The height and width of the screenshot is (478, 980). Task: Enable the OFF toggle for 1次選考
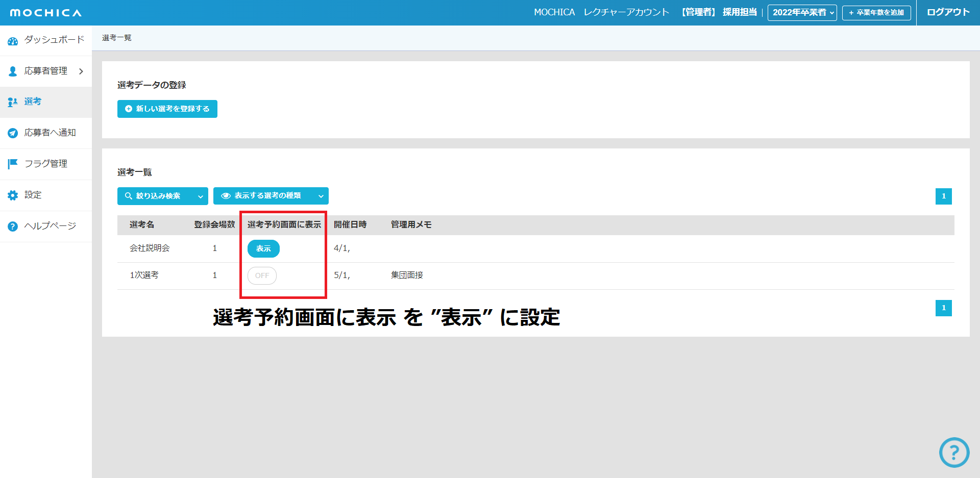point(262,275)
